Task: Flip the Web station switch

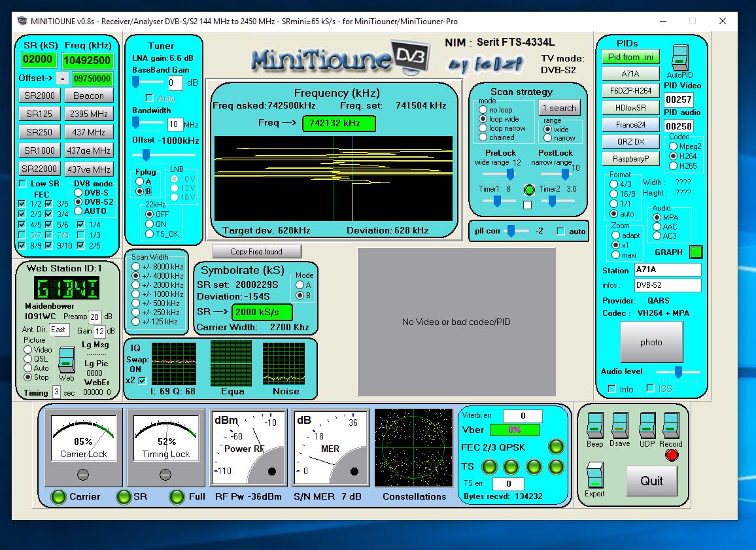Action: 67,360
